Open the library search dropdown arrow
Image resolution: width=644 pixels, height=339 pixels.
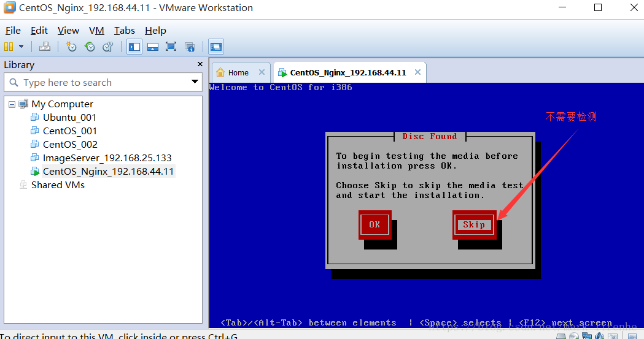click(195, 82)
